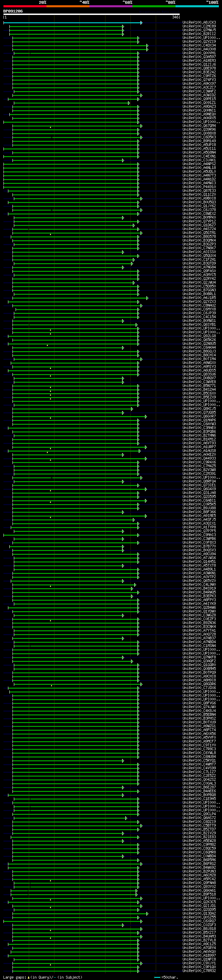Select hit UniRef100_A4SFJ5
The image size is (222, 980).
pyautogui.click(x=199, y=520)
